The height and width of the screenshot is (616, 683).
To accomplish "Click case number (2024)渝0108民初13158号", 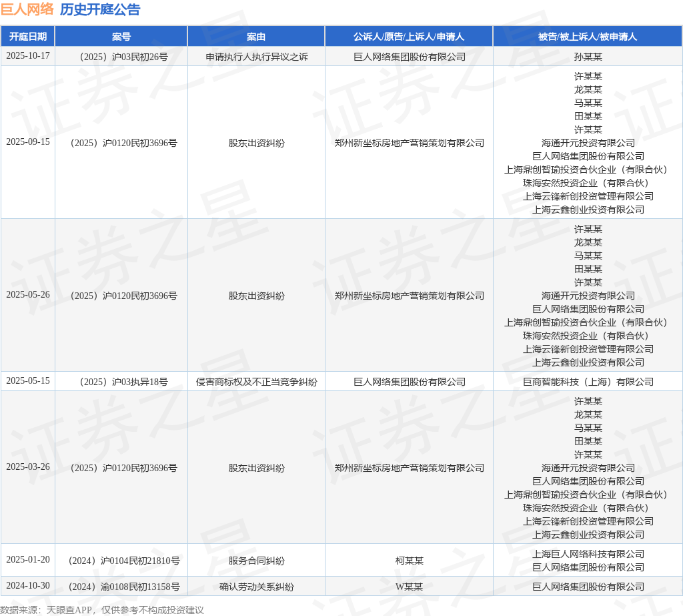I will (124, 587).
